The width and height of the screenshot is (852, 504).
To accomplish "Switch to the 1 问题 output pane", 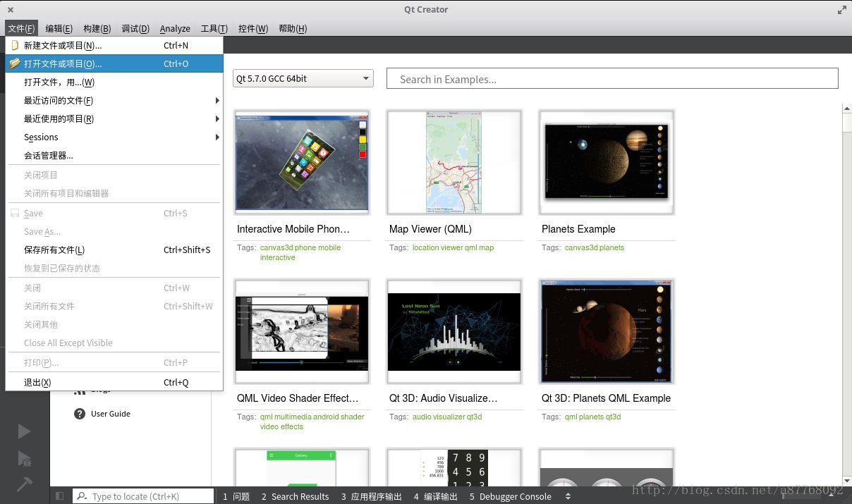I will [x=236, y=496].
